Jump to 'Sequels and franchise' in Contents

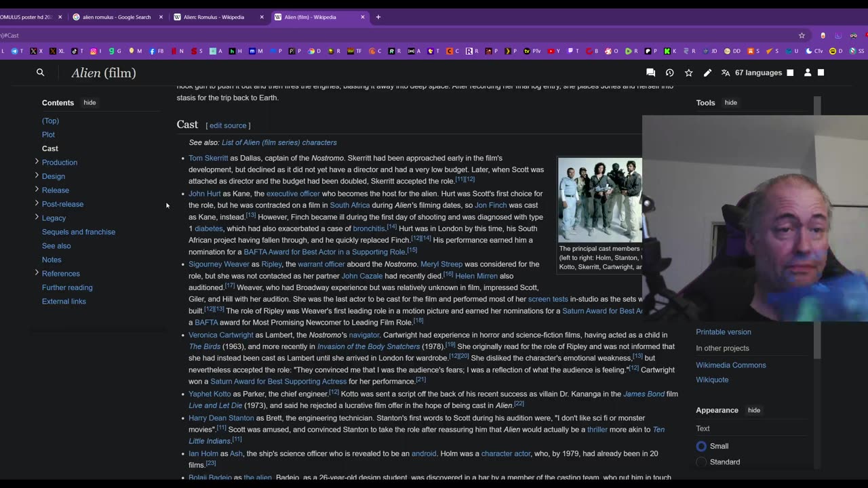coord(79,232)
